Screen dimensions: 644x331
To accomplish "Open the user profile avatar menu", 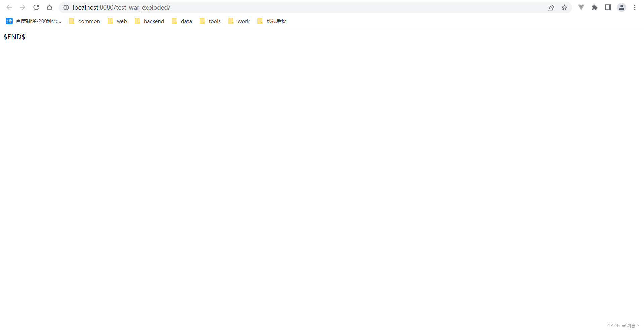I will (621, 7).
